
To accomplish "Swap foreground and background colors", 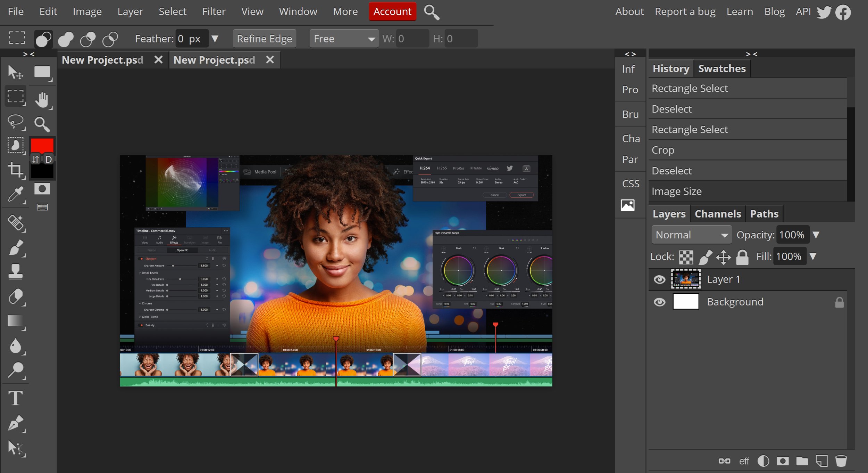I will pos(36,159).
